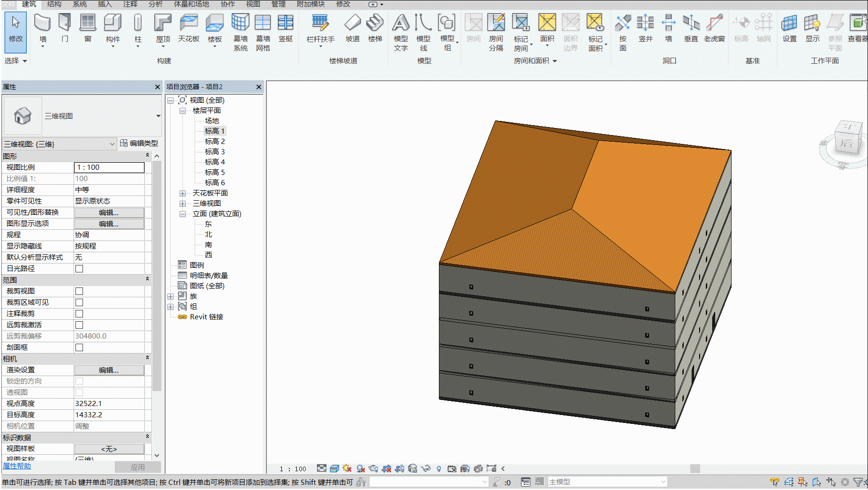The width and height of the screenshot is (868, 490).
Task: Select the 窗 (Window) tool
Action: point(88,28)
